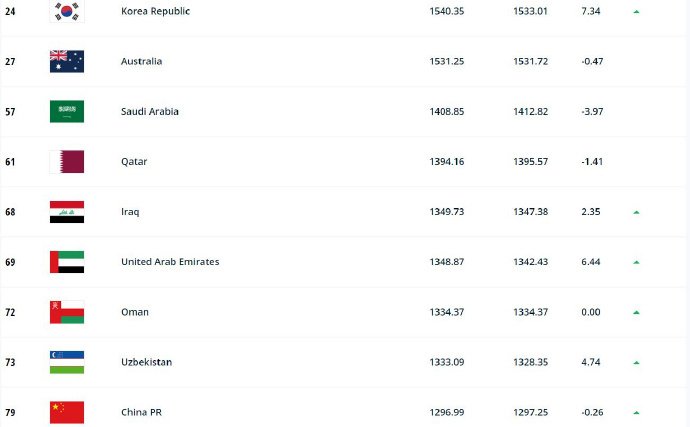Screen dimensions: 690x427
Task: Click the Oman flag icon
Action: pyautogui.click(x=67, y=312)
